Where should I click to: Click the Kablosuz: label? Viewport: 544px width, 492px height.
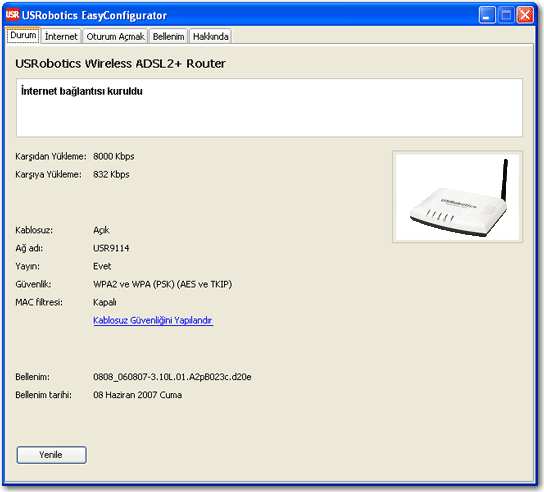point(34,230)
